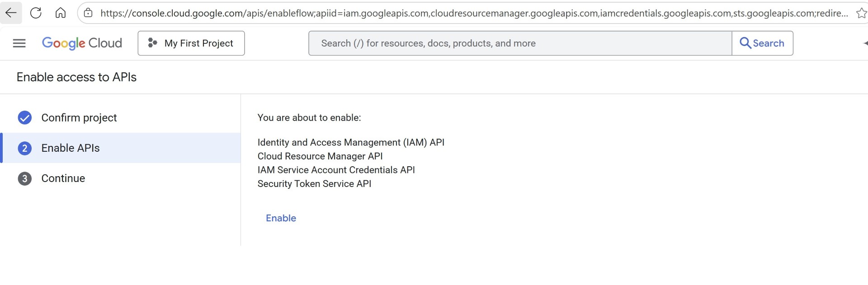The image size is (868, 285).
Task: Click the Search button
Action: (762, 43)
